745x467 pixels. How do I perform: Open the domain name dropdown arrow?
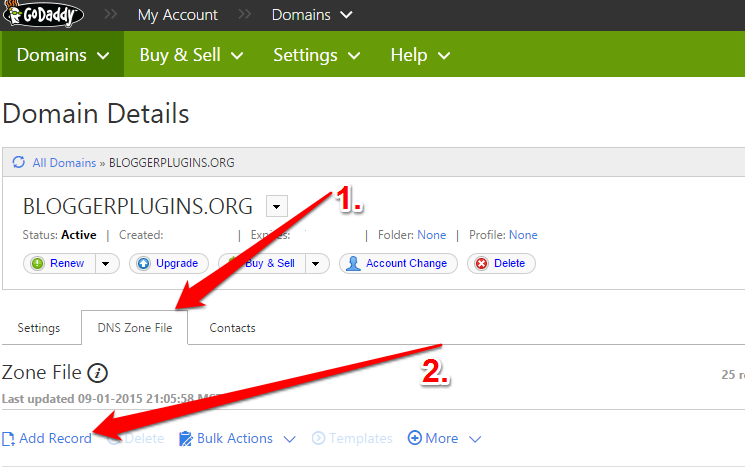[277, 206]
